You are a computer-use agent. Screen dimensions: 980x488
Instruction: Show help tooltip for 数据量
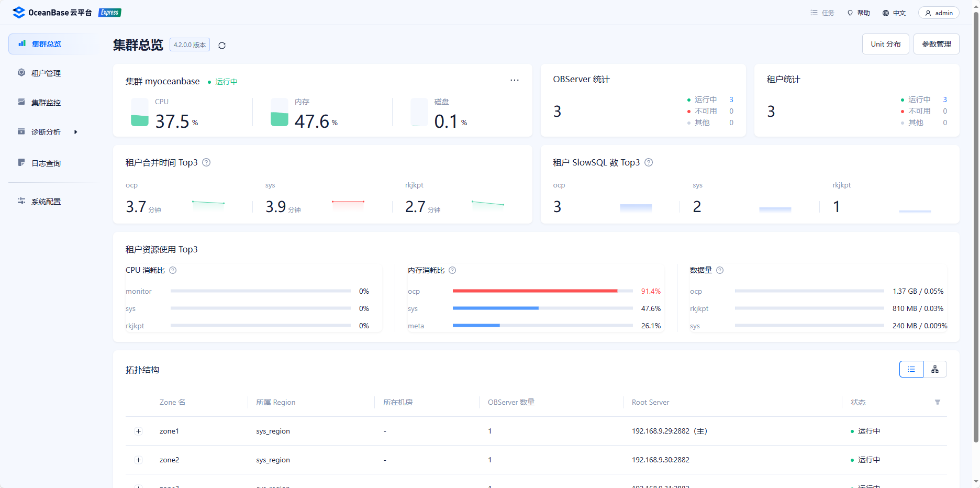pyautogui.click(x=720, y=270)
